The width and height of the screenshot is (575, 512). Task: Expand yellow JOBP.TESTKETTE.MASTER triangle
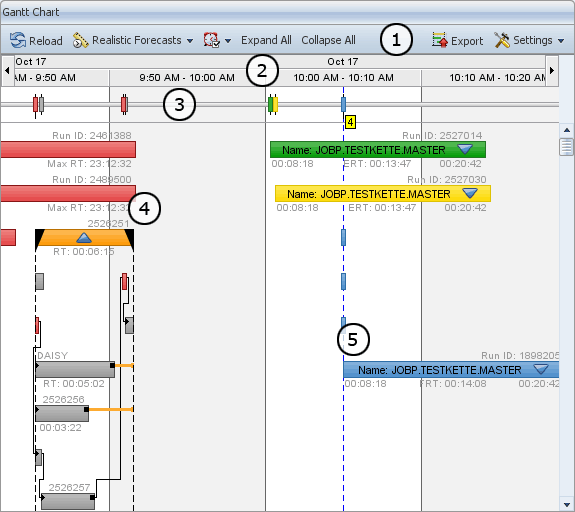click(x=470, y=193)
